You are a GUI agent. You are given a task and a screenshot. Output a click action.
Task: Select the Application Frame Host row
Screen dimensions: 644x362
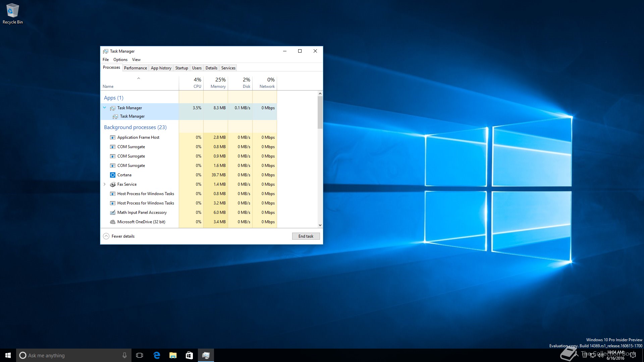pyautogui.click(x=189, y=137)
